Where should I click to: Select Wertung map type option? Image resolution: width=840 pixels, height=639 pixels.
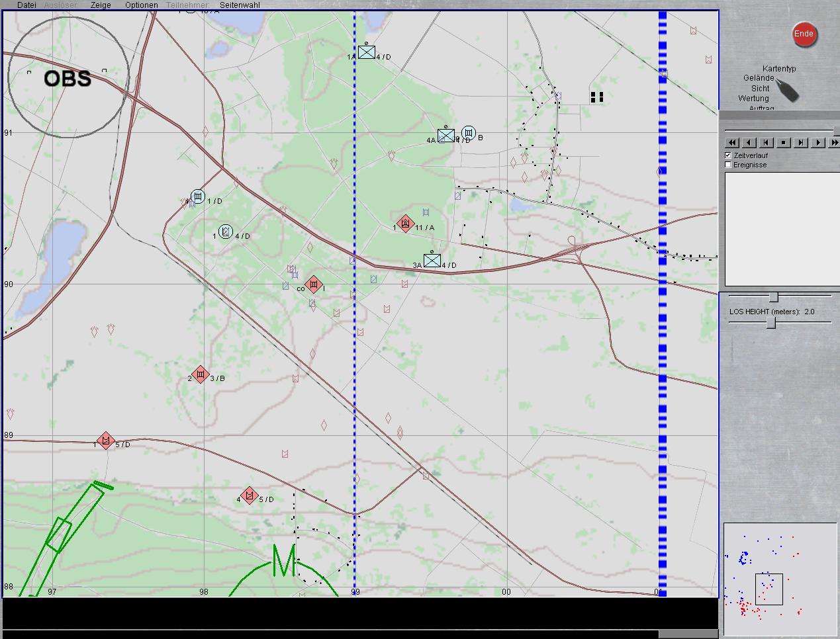[x=753, y=98]
